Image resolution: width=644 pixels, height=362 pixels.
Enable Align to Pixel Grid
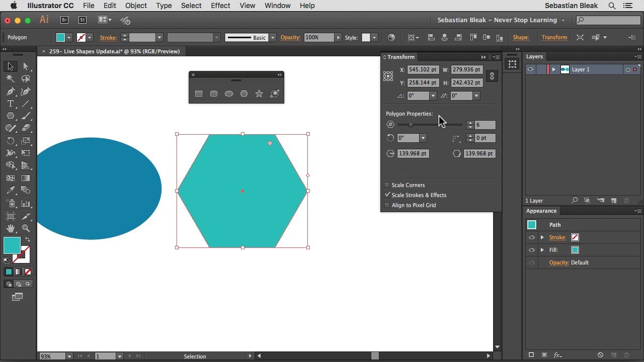point(387,205)
